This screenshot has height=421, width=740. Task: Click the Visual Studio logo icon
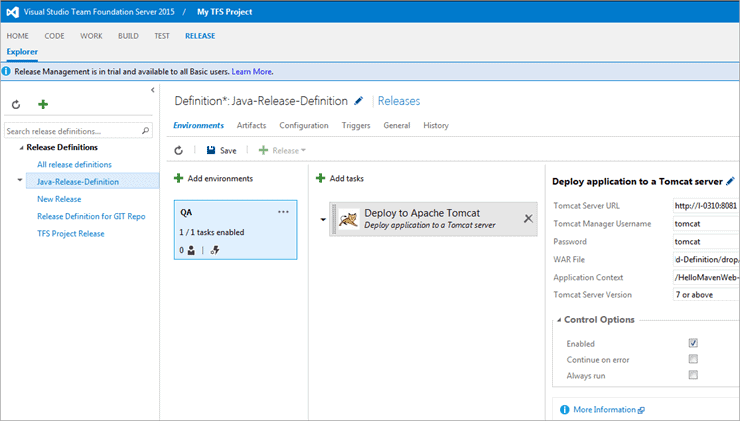(x=13, y=12)
